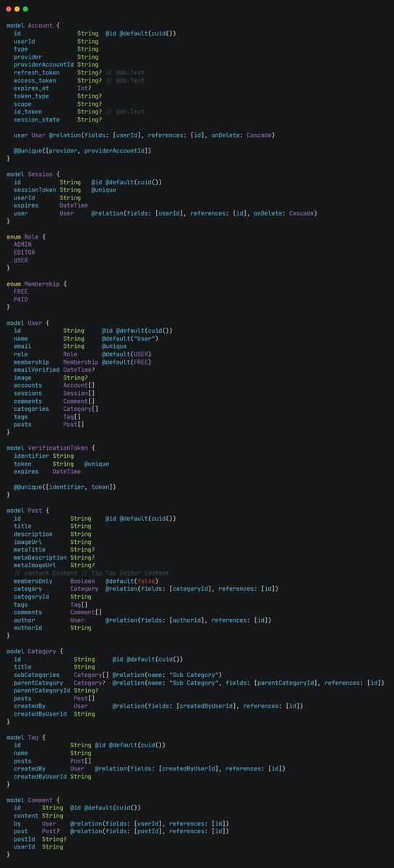Screen dimensions: 394x868
Task: Click the 'model Category {' declaration line
Action: coord(35,652)
